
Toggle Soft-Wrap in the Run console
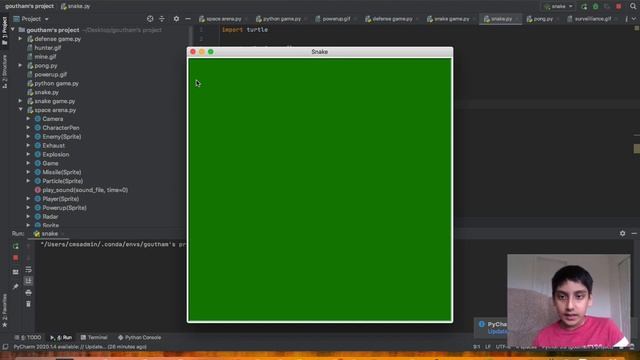click(x=28, y=269)
